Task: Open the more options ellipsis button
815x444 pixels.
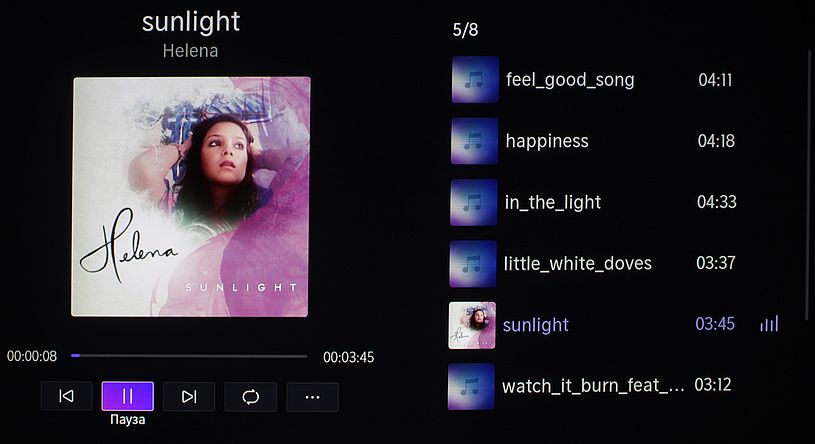Action: point(312,398)
